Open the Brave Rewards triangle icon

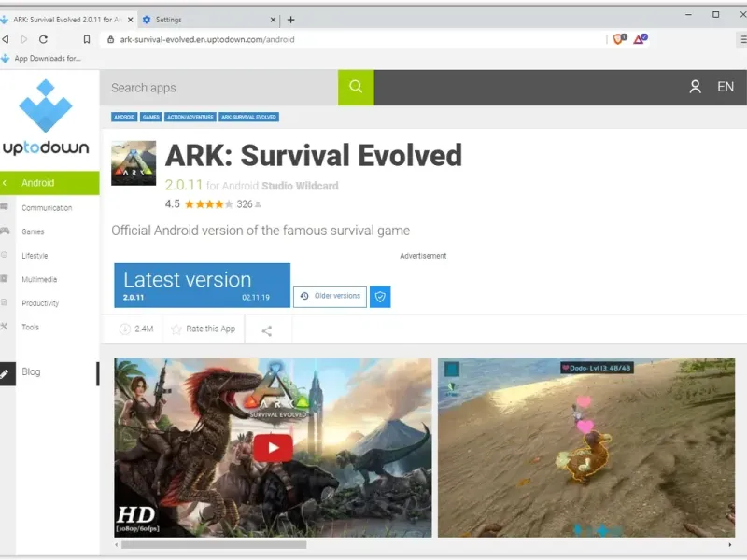tap(640, 39)
